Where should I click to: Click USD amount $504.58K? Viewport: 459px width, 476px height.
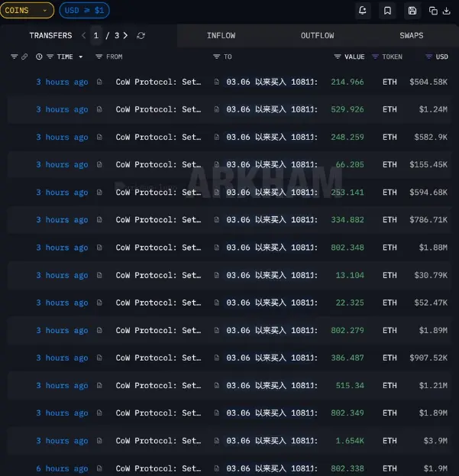pyautogui.click(x=428, y=82)
